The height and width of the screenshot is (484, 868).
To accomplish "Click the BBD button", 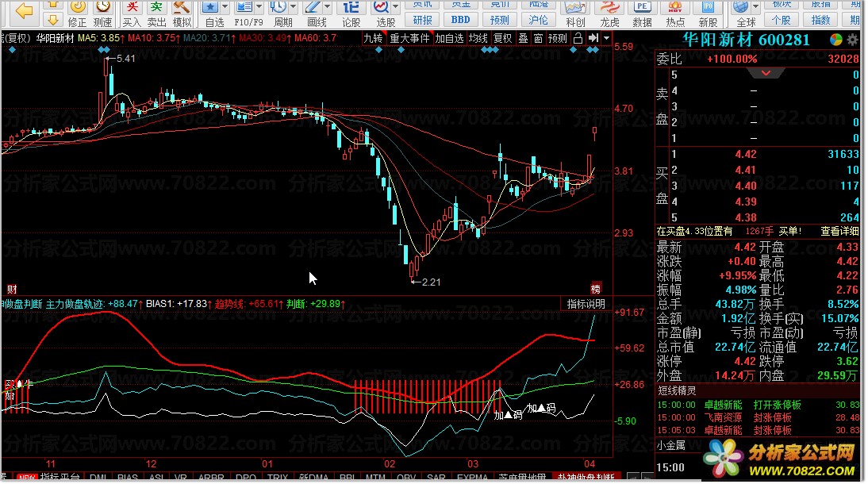I will (x=460, y=20).
